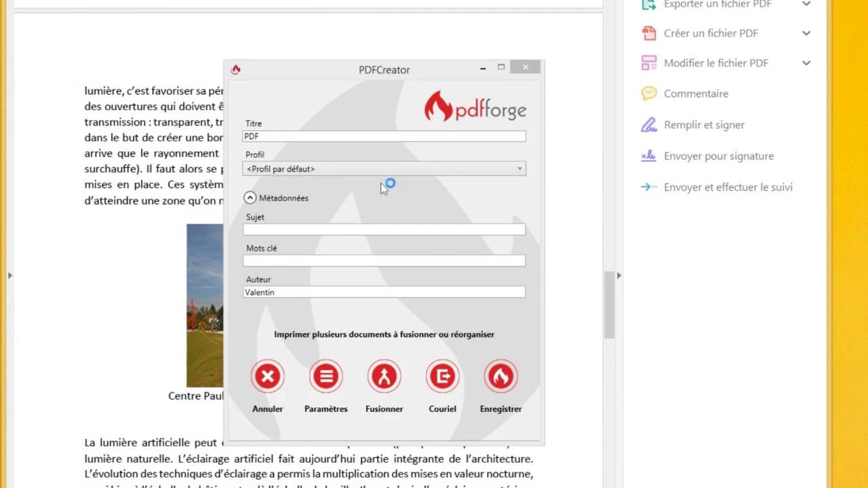Click the landscape photo in the document
868x488 pixels.
(x=205, y=305)
